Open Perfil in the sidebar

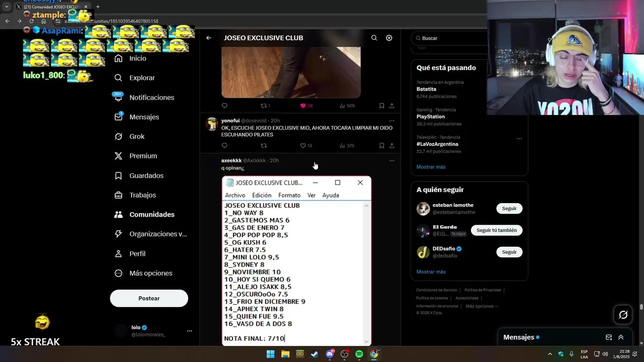click(x=129, y=253)
